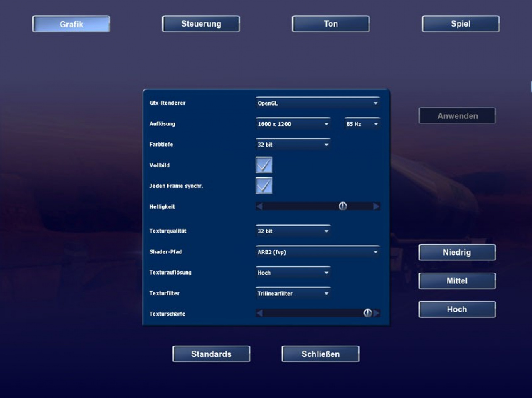The image size is (532, 398).
Task: Expand the Shader-Pfad ARB2 dropdown
Action: click(318, 252)
